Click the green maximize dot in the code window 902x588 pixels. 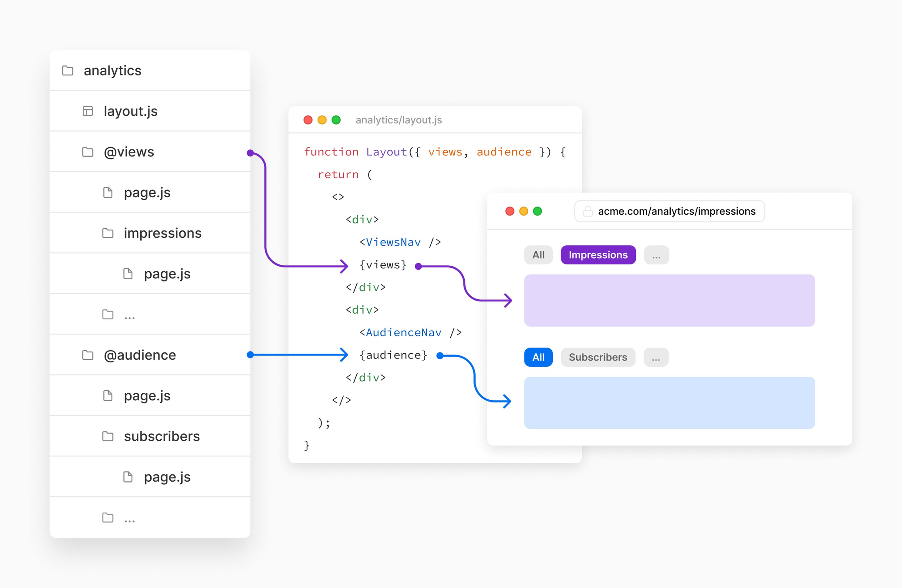click(x=336, y=120)
